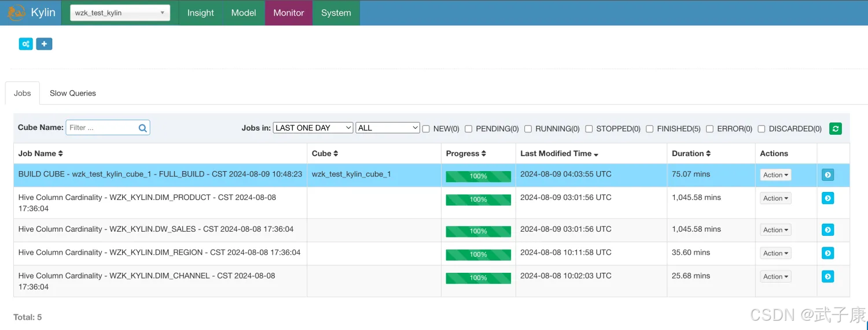The width and height of the screenshot is (868, 330).
Task: Open details arrow for DIM_PRODUCT job
Action: pyautogui.click(x=827, y=198)
